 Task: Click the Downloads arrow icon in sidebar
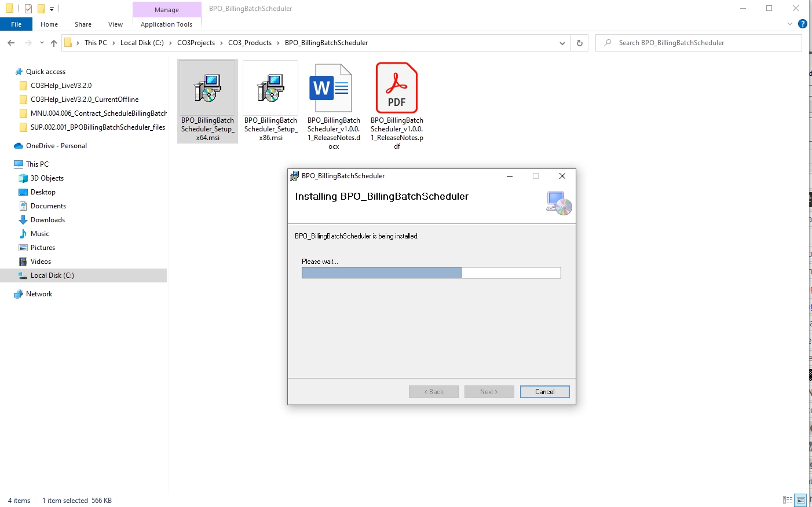[x=23, y=220]
